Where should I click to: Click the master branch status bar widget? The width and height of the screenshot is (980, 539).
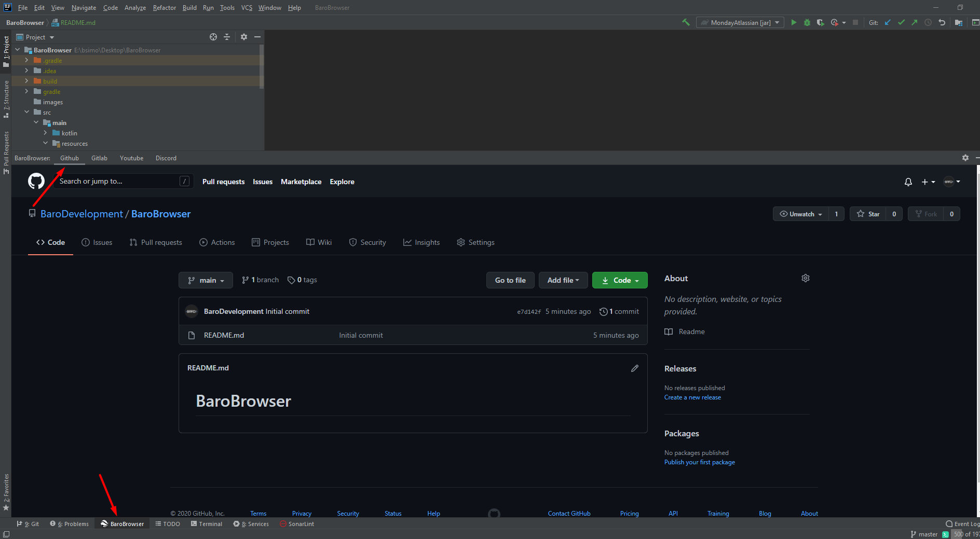coord(924,534)
